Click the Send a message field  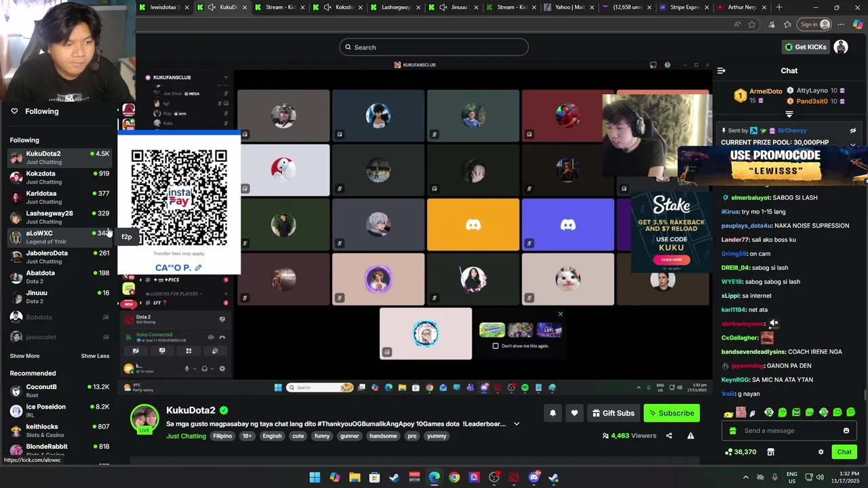(789, 430)
